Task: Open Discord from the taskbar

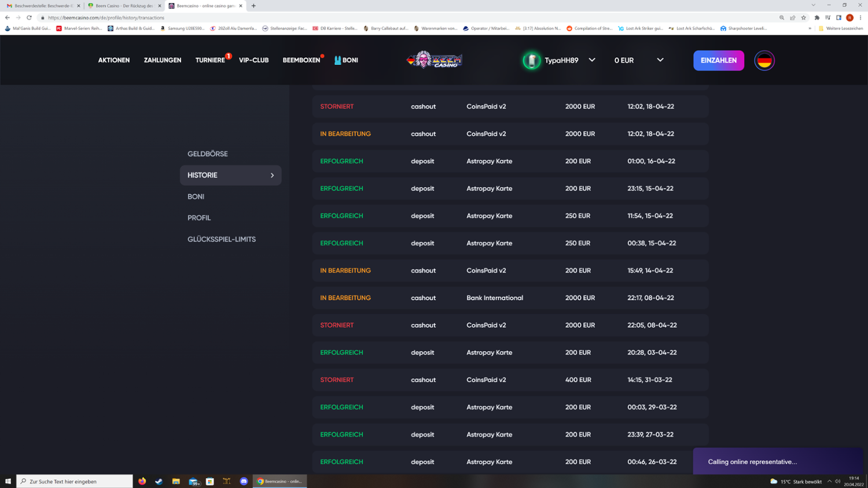Action: 244,481
